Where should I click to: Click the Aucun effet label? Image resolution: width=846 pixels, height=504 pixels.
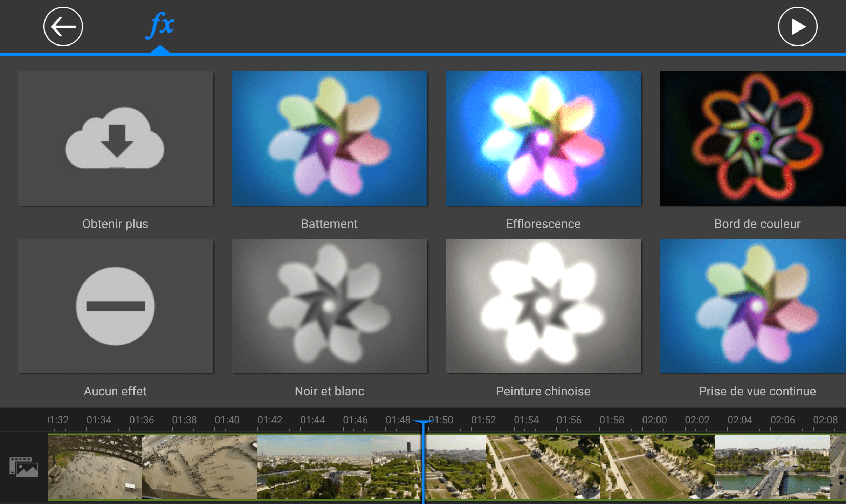click(115, 391)
